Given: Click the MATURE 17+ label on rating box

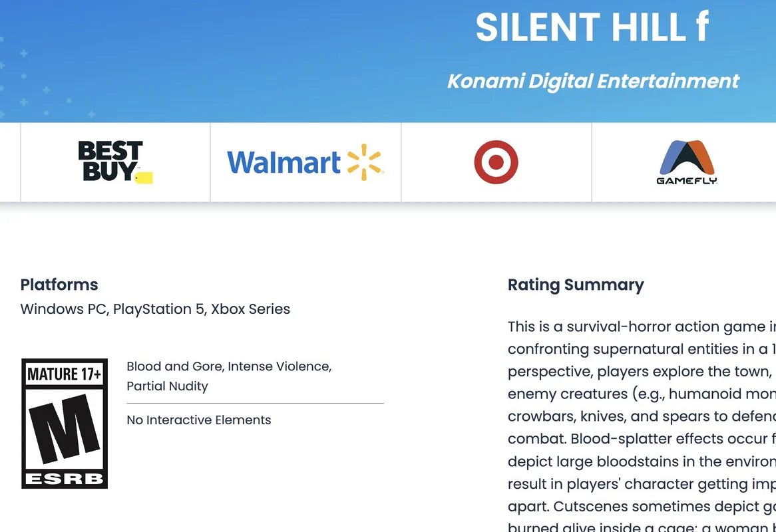Looking at the screenshot, I should pyautogui.click(x=65, y=374).
